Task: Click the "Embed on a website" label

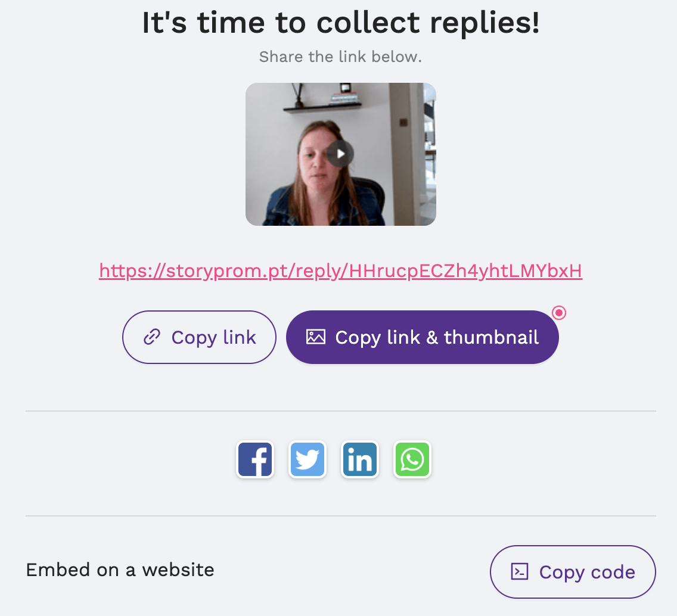Action: tap(119, 570)
